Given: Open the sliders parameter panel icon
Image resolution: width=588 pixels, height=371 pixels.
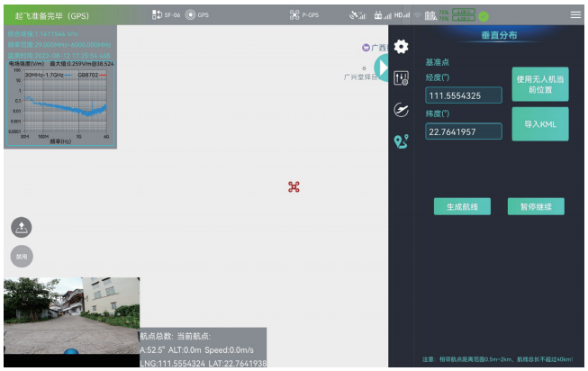Looking at the screenshot, I should (402, 78).
